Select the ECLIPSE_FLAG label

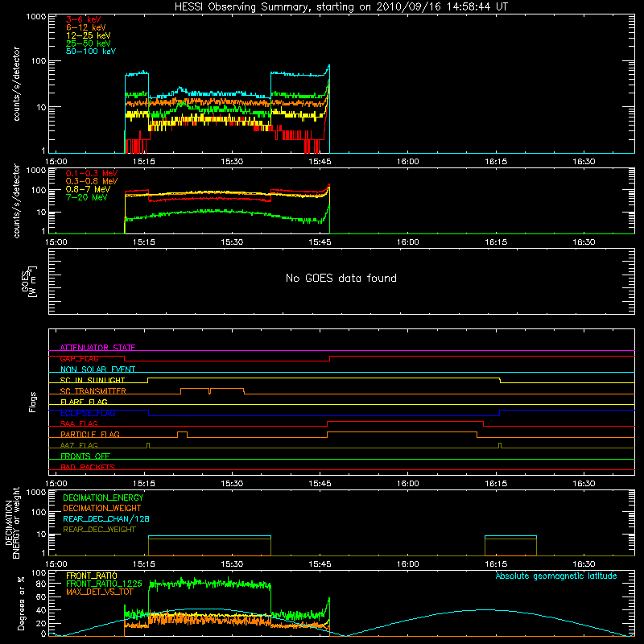coord(88,413)
